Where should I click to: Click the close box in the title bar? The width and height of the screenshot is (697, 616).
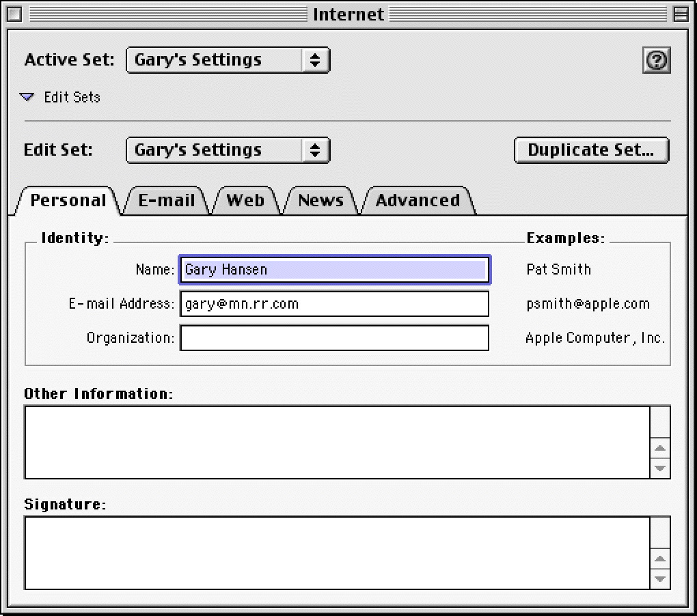pyautogui.click(x=14, y=14)
